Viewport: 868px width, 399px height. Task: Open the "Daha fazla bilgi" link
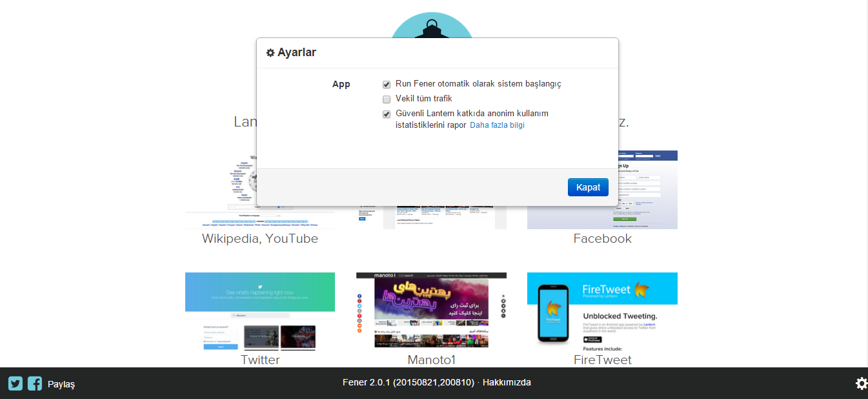coord(497,125)
